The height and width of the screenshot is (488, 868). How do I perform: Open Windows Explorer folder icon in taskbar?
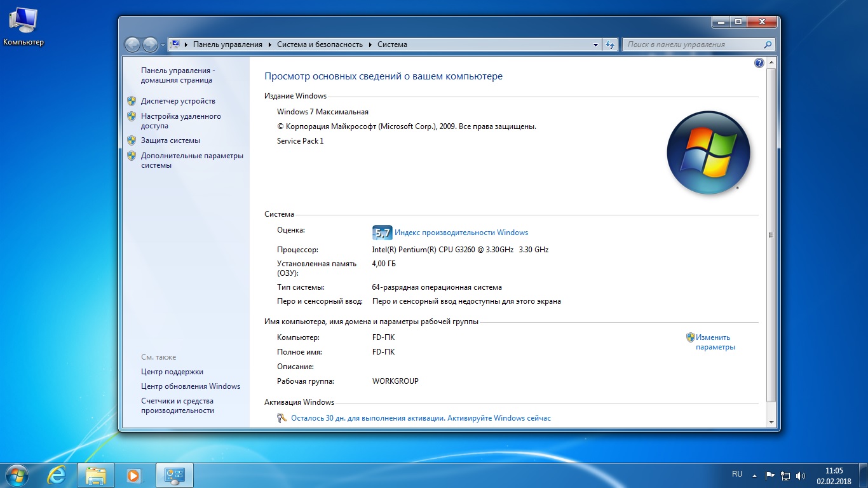(x=96, y=475)
